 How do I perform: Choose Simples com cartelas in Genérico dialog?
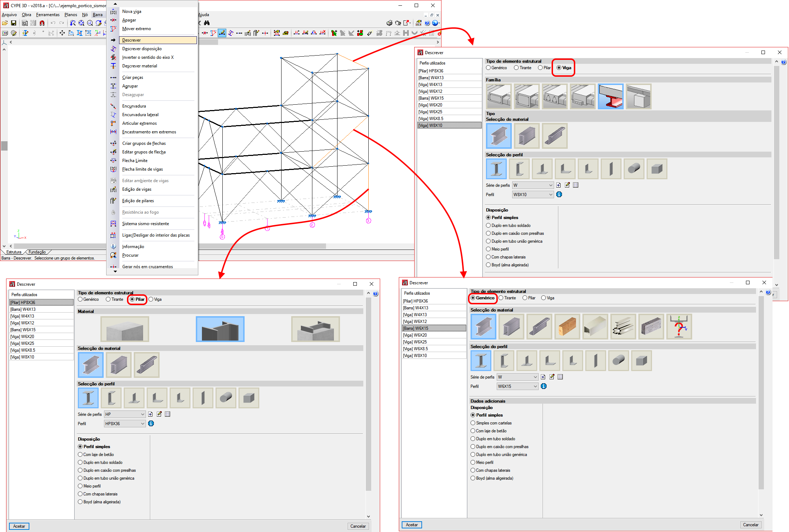click(x=491, y=423)
